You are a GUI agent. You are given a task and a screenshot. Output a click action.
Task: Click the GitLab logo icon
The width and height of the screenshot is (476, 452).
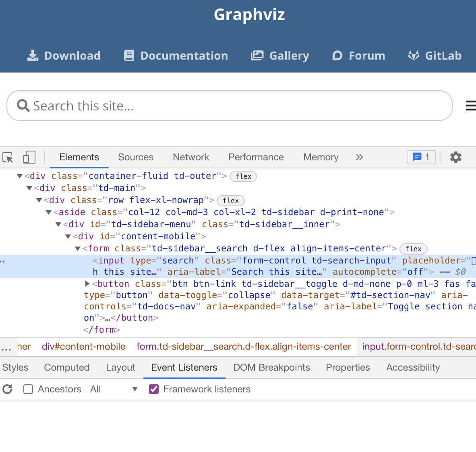pyautogui.click(x=414, y=56)
